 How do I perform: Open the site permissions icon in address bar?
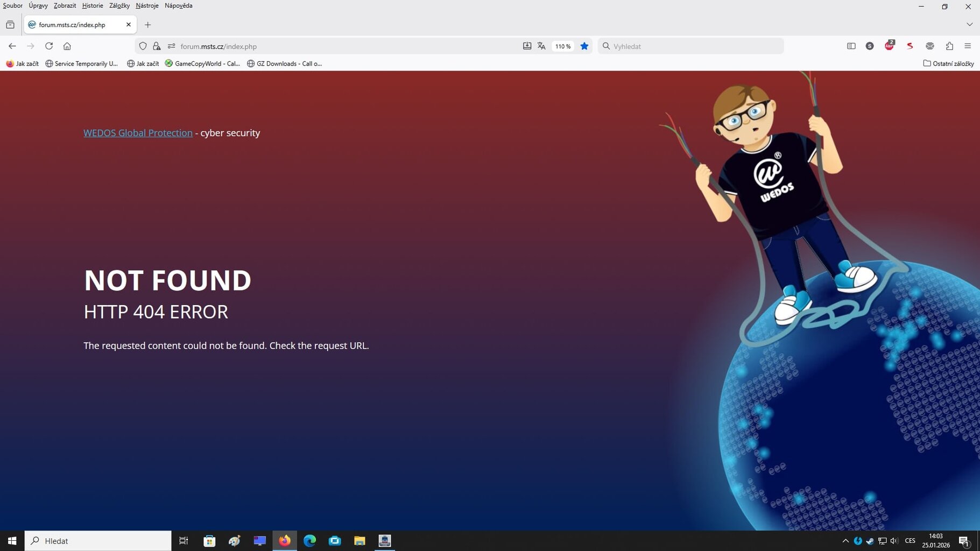pos(172,46)
